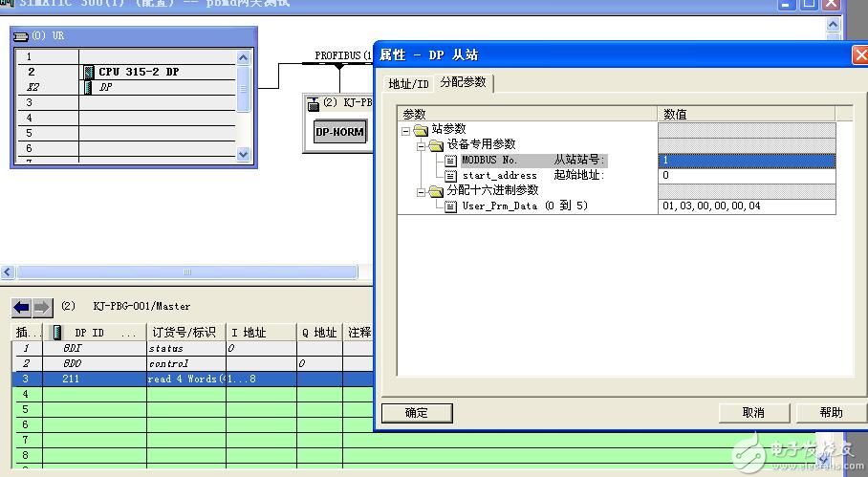Click the 参数 column header
This screenshot has width=868, height=477.
[x=527, y=114]
